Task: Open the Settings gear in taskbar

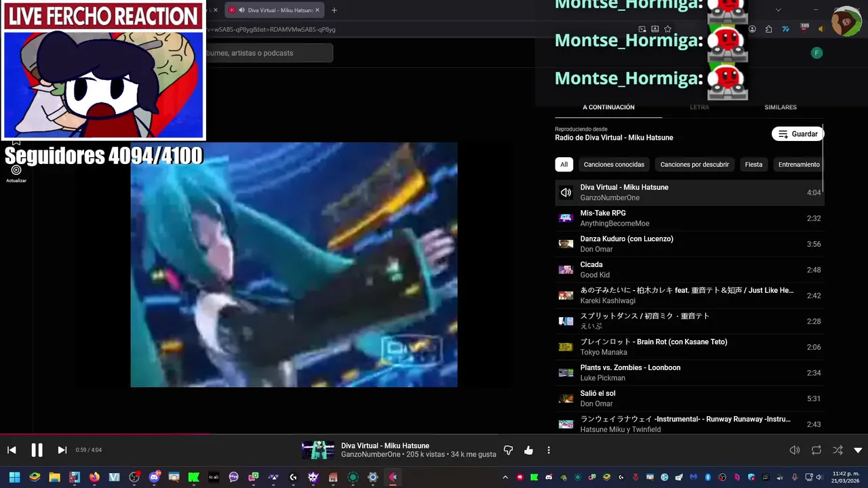Action: pos(372,477)
